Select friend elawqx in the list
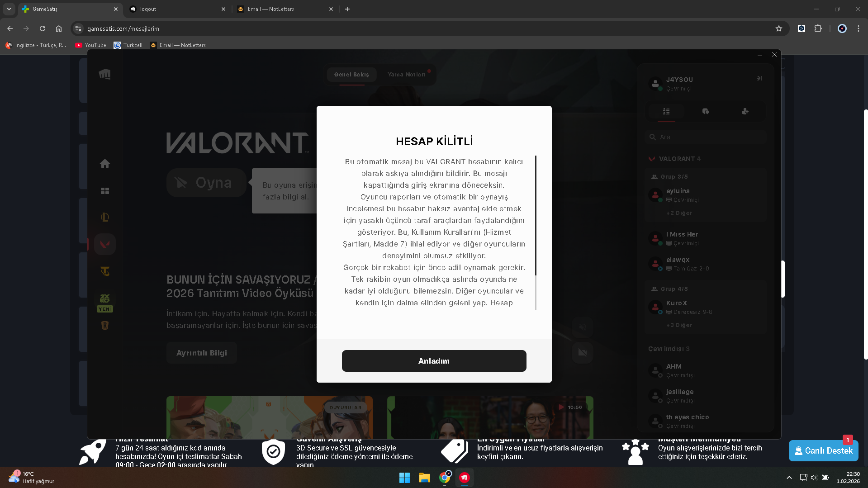The width and height of the screenshot is (868, 488). [706, 264]
